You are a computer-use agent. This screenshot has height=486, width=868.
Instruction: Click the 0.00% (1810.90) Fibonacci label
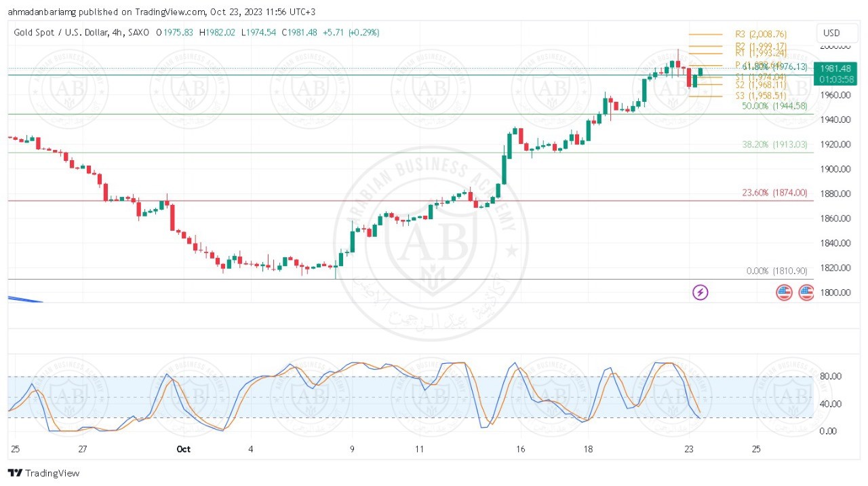point(776,271)
